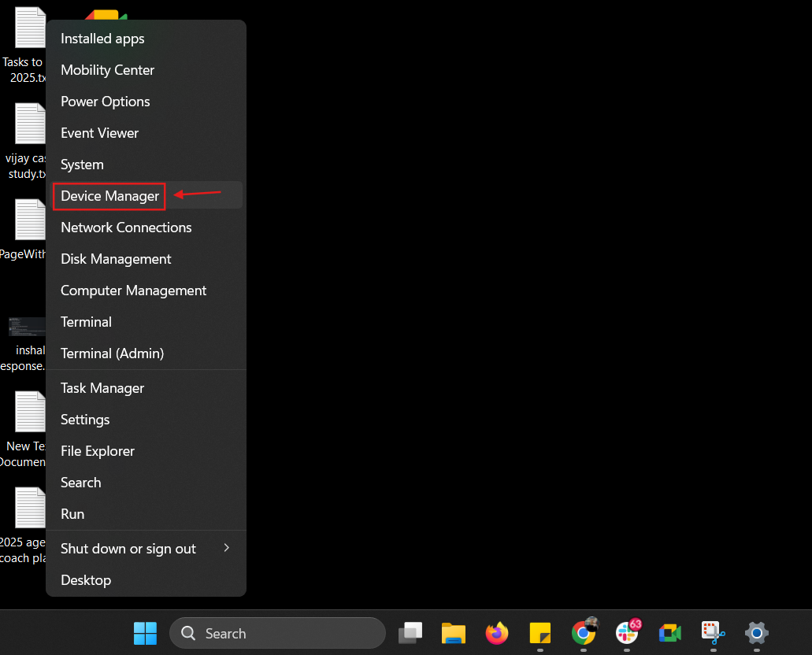
Task: Open Slack from the taskbar
Action: pos(627,631)
